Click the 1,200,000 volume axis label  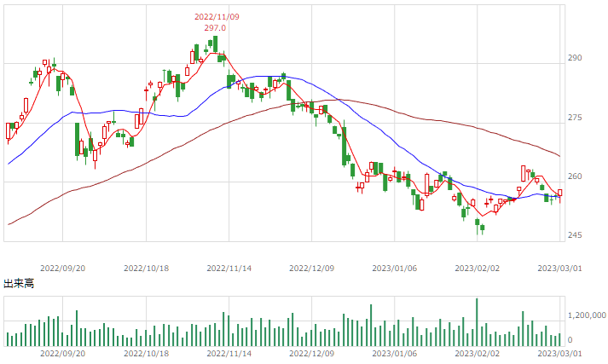click(587, 315)
